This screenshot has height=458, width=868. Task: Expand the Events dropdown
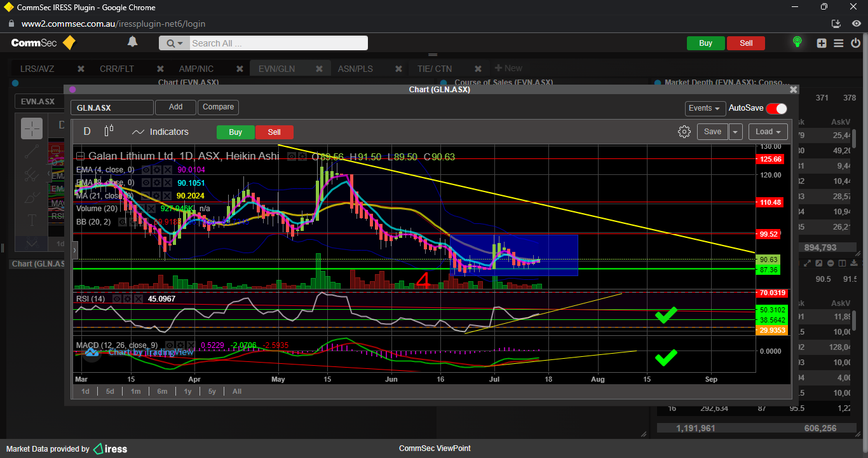(705, 108)
